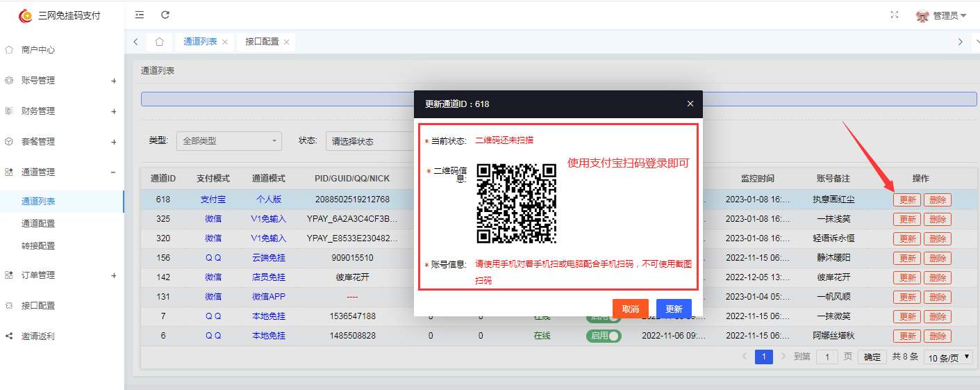Click V1免输入 in row 325

[269, 219]
